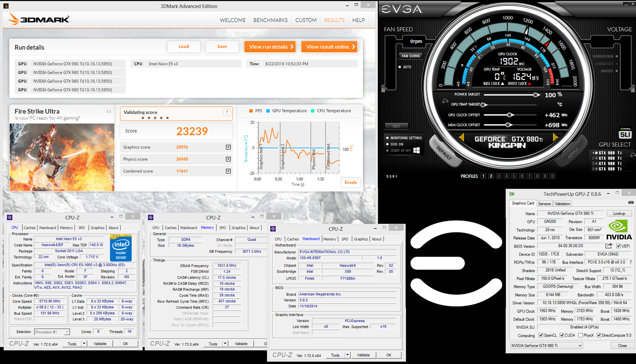Open Caches tab in CPU-Z CPU window

point(30,228)
